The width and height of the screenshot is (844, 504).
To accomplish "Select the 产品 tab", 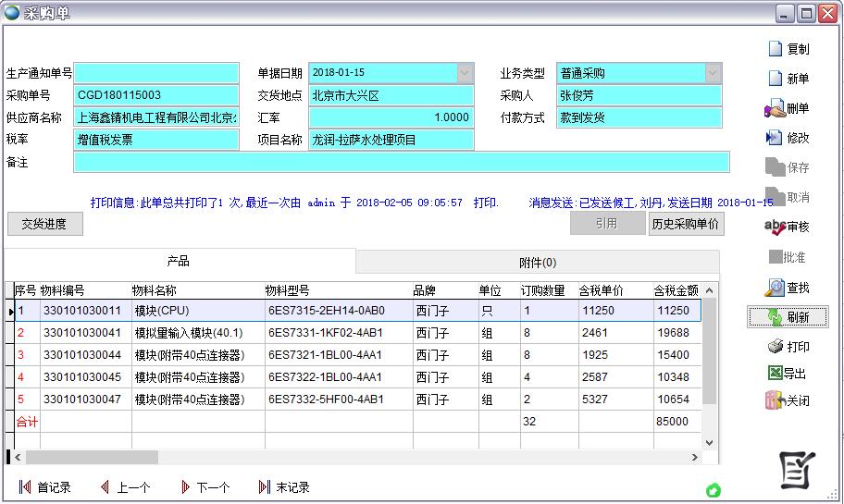I will [179, 262].
